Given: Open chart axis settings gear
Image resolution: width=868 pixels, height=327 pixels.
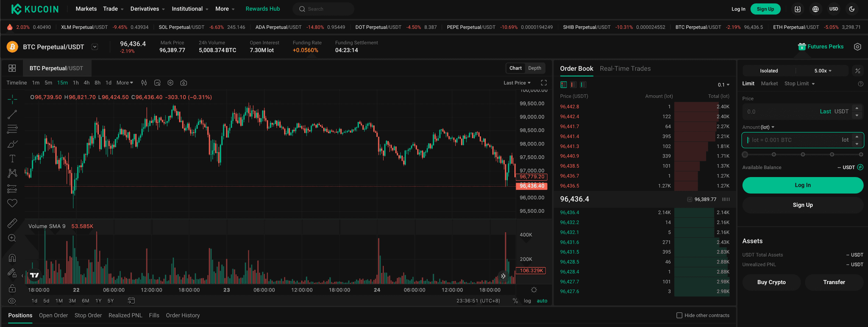Looking at the screenshot, I should (x=534, y=290).
